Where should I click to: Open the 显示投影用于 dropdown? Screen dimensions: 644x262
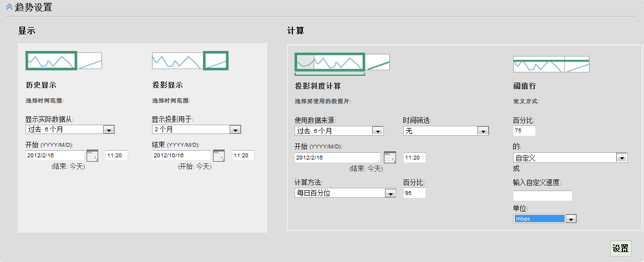[235, 130]
